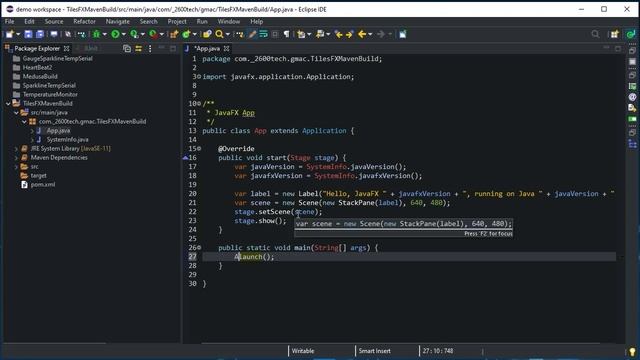Toggle Pin Editor icon
The width and height of the screenshot is (640, 360).
[x=402, y=34]
